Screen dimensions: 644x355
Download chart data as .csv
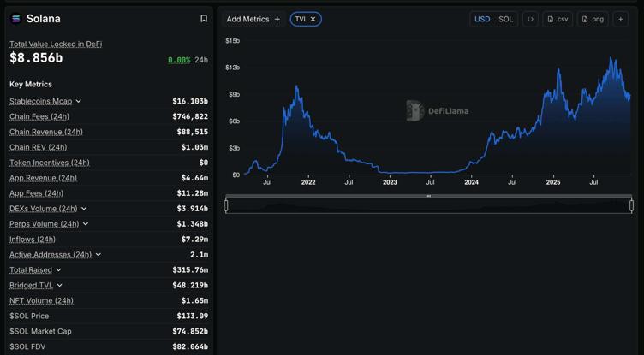coord(558,19)
